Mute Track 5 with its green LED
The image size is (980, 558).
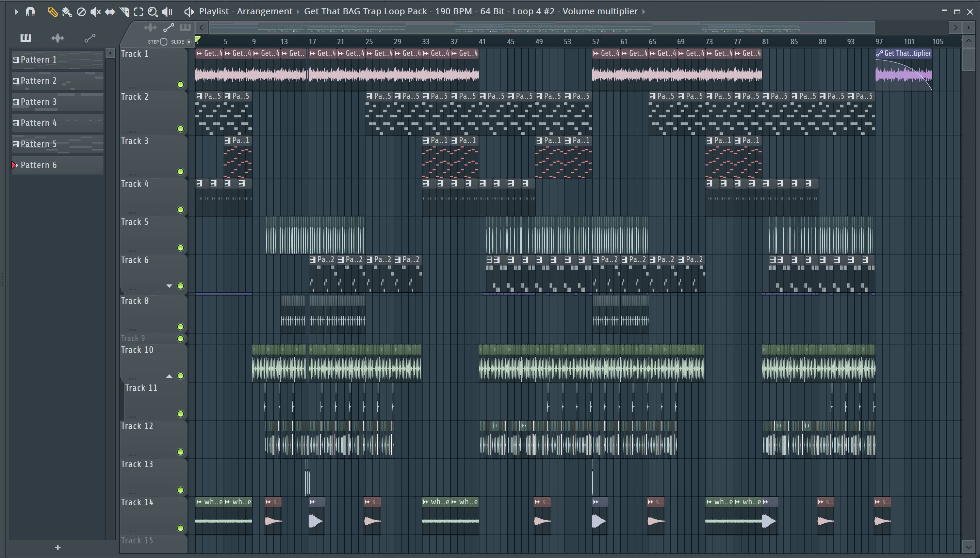pos(180,248)
